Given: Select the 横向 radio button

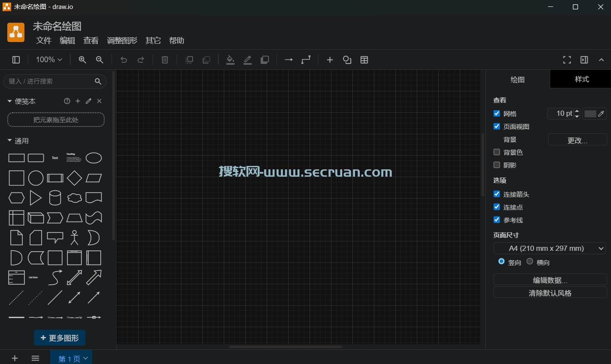Looking at the screenshot, I should tap(530, 262).
